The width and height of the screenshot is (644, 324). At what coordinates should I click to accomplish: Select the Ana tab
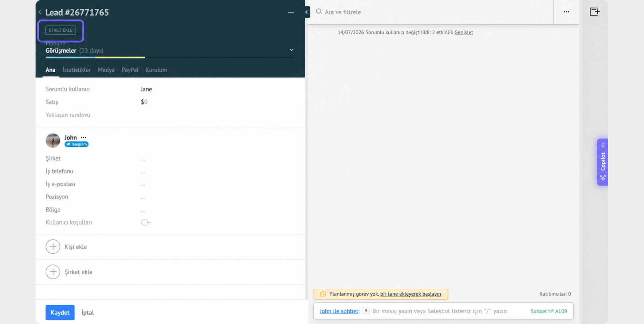click(51, 70)
